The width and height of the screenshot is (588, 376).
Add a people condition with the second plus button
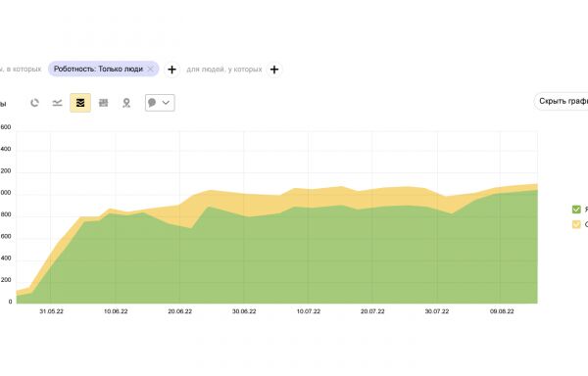274,70
